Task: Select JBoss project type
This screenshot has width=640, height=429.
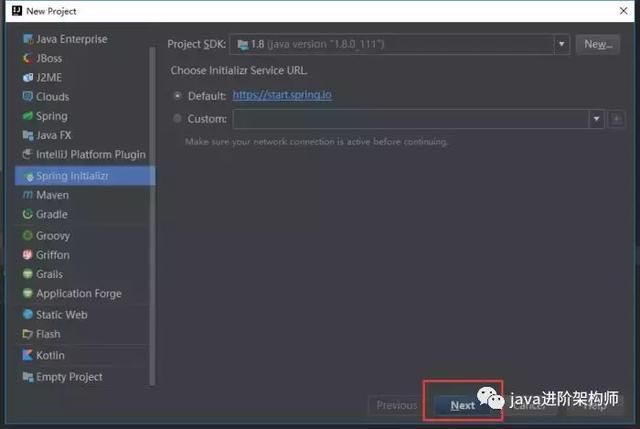Action: point(49,58)
